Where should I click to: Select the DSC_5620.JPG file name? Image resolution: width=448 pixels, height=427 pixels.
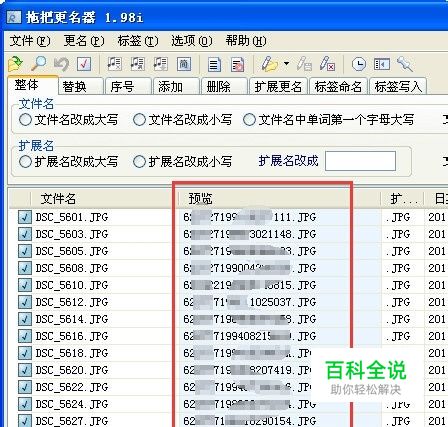tap(72, 370)
